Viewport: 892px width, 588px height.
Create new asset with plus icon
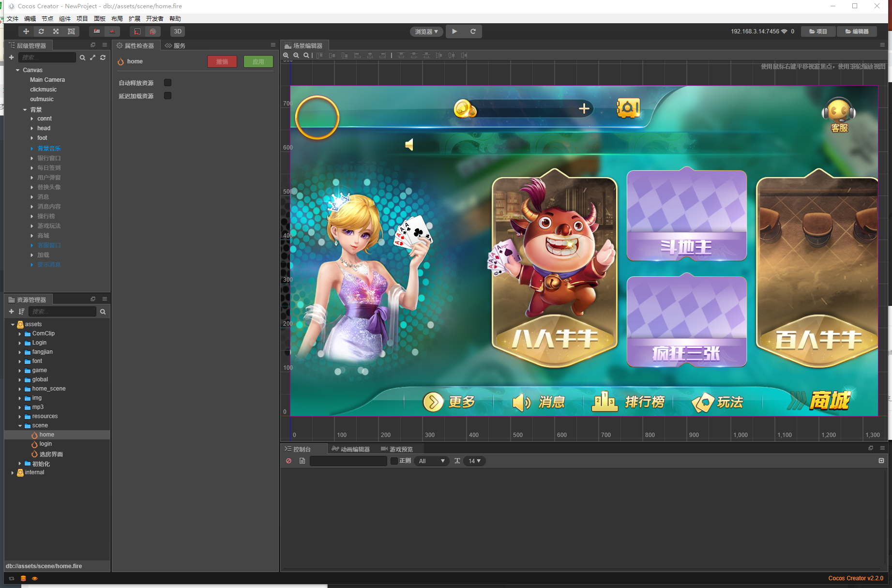12,312
